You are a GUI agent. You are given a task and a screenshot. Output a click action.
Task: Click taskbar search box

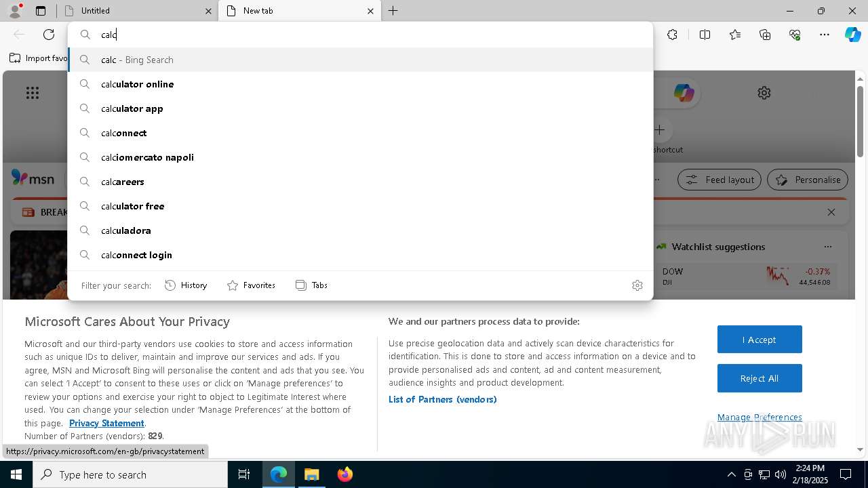(130, 474)
